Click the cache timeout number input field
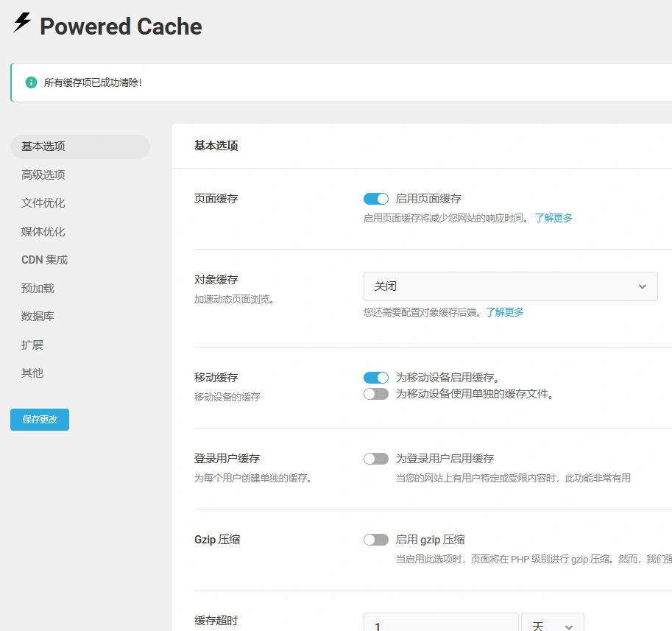 (x=441, y=625)
